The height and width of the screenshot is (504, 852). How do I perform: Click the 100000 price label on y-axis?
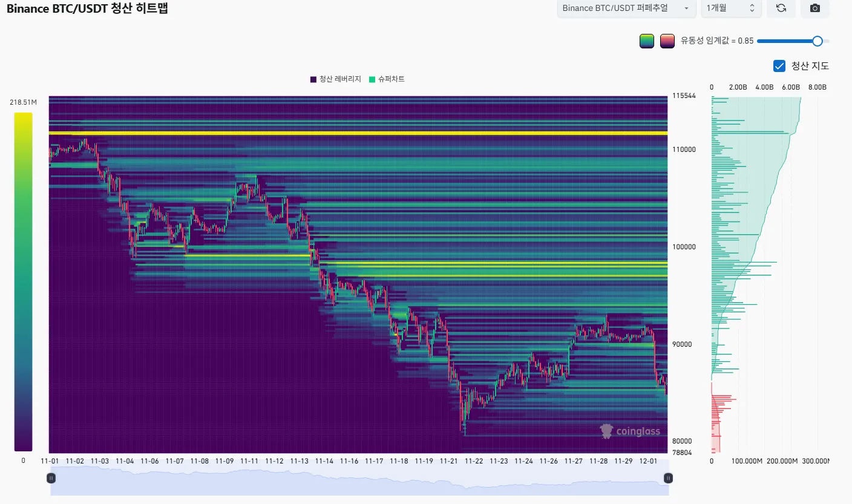685,247
